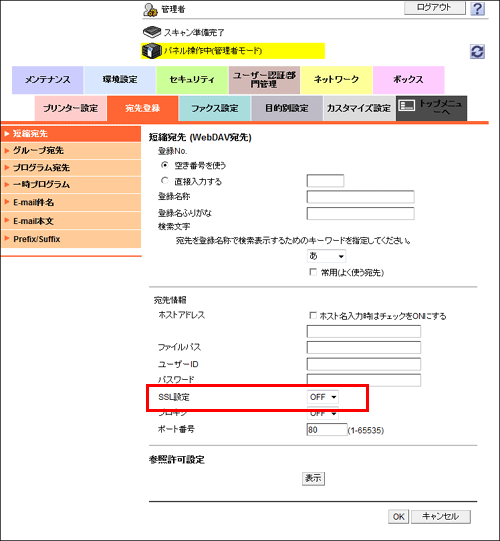Select the 直接入力する radio button
This screenshot has width=500, height=541.
165,181
